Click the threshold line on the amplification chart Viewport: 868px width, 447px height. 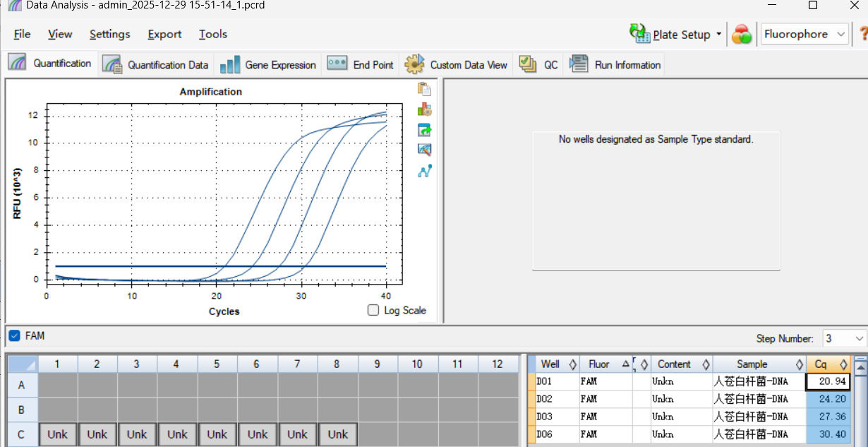point(220,266)
